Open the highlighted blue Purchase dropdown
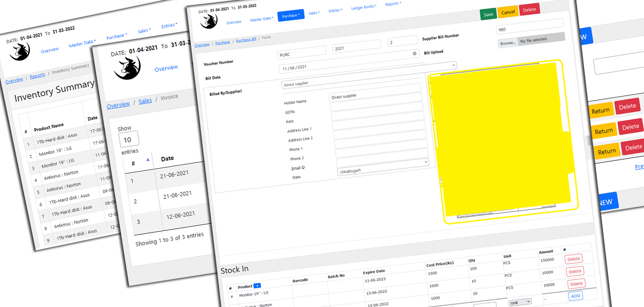 pyautogui.click(x=291, y=16)
